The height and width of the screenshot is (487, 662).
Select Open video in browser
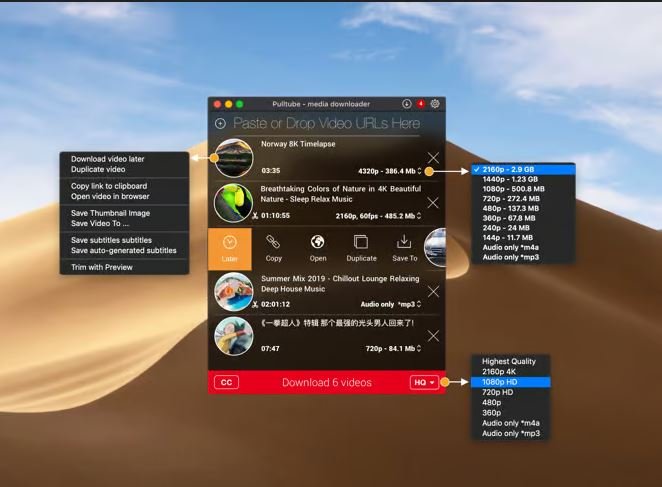coord(124,196)
